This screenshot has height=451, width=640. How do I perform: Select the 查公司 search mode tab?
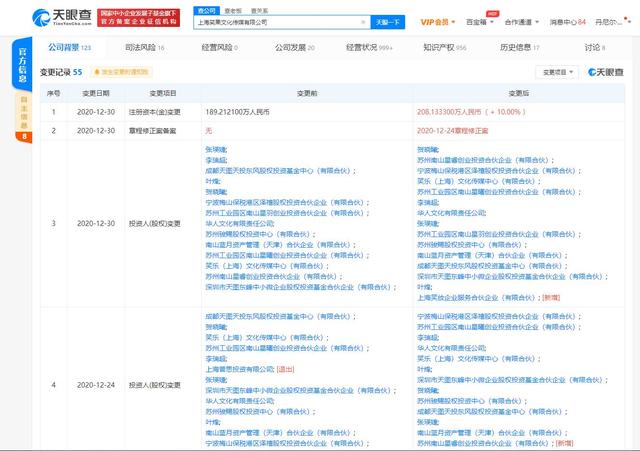point(206,11)
